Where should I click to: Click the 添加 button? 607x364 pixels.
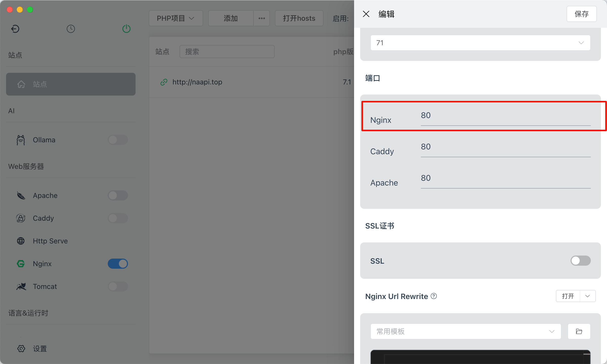[x=231, y=18]
